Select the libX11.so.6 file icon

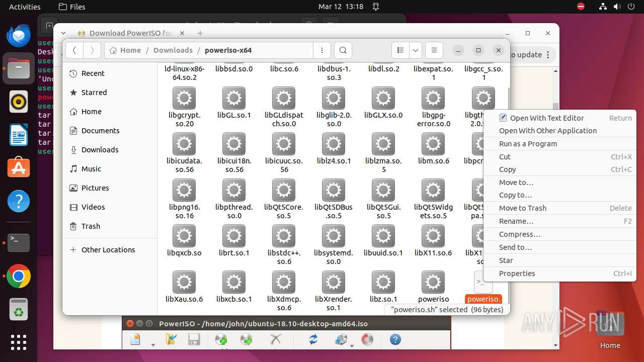[x=433, y=236]
